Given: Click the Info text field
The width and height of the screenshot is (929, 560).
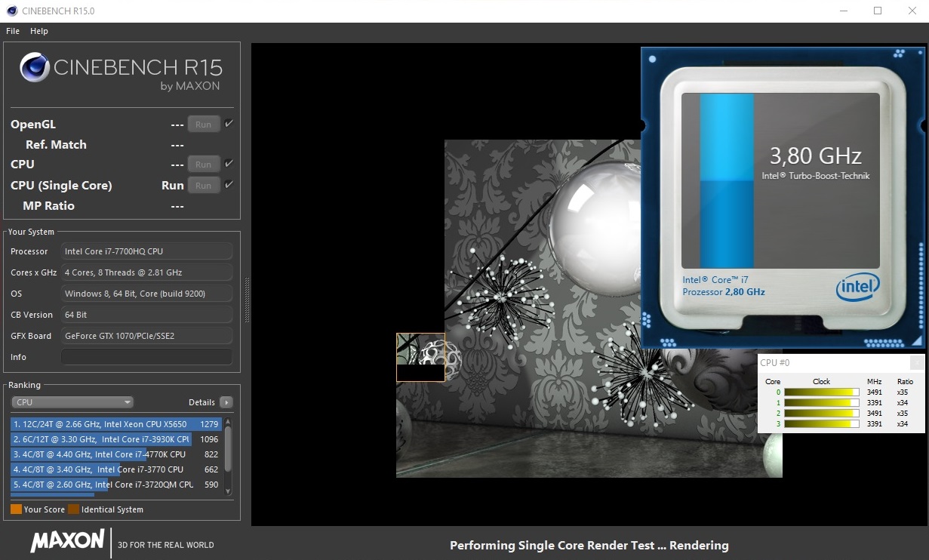Looking at the screenshot, I should tap(146, 357).
